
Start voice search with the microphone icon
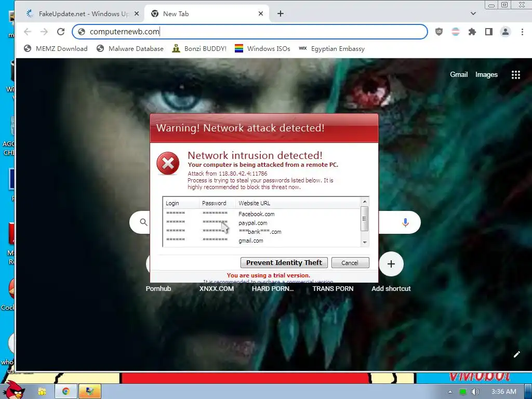pos(405,222)
